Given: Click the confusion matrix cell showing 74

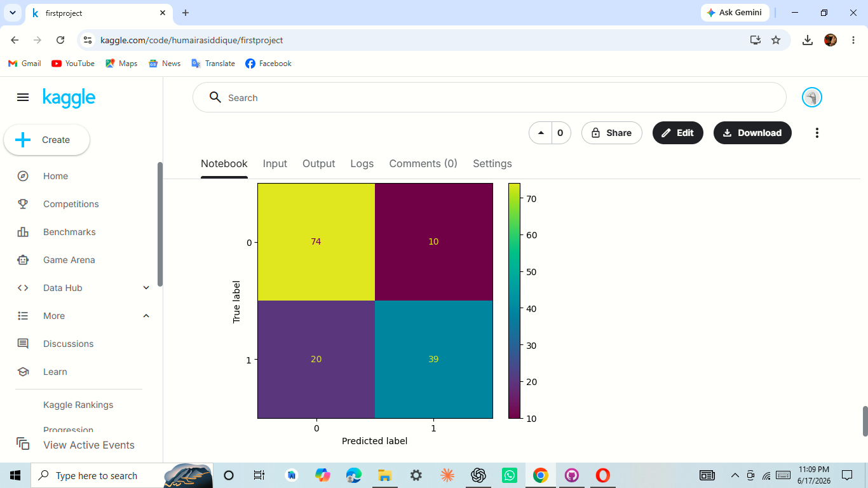Looking at the screenshot, I should [316, 241].
